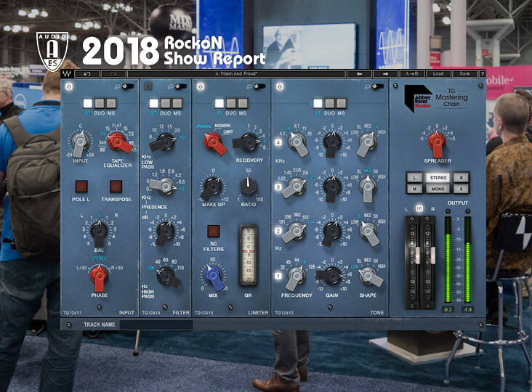
Task: Flip the monitor switch on the Limiter module
Action: click(259, 86)
